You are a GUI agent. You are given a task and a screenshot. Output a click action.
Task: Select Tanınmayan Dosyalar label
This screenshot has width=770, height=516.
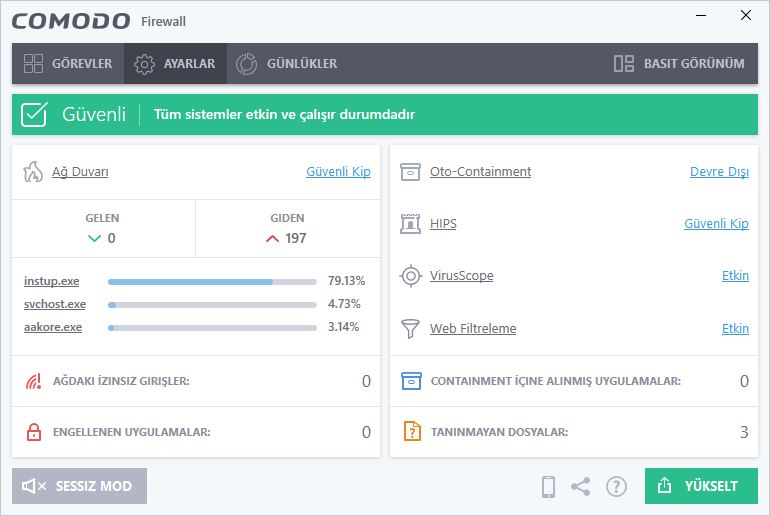click(x=499, y=433)
